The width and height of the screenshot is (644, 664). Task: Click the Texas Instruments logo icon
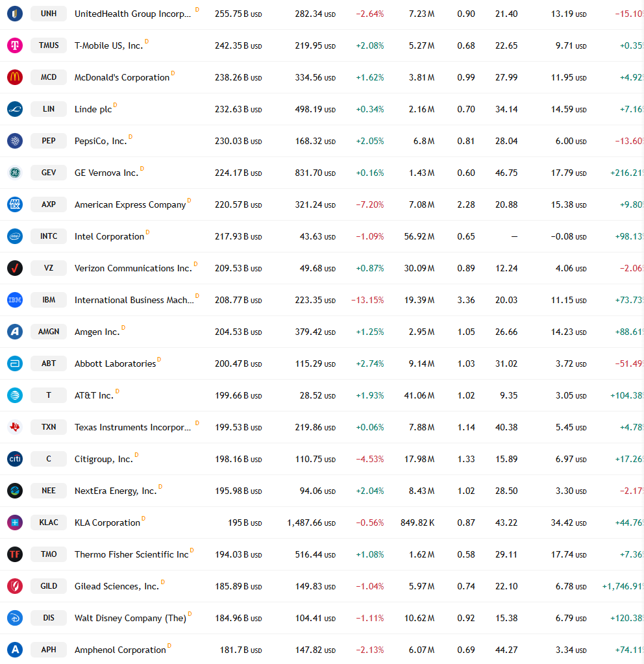tap(15, 427)
